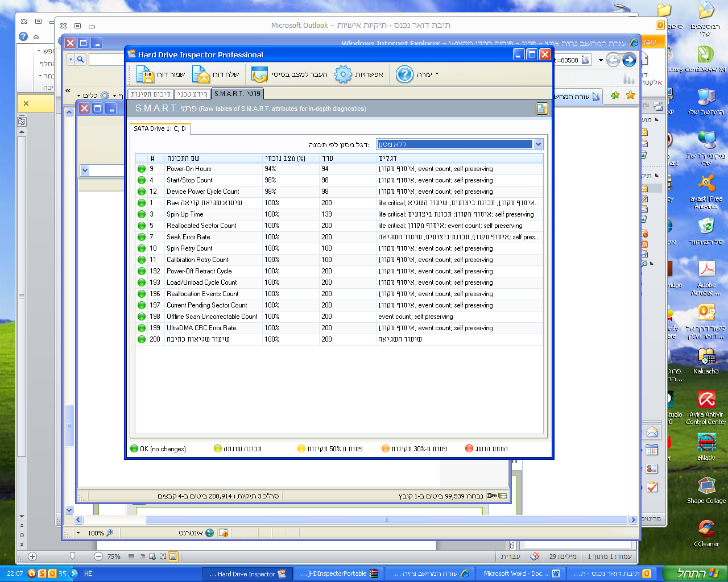The height and width of the screenshot is (582, 728).
Task: Select the Load/Unload Cycle Count row
Action: [339, 282]
